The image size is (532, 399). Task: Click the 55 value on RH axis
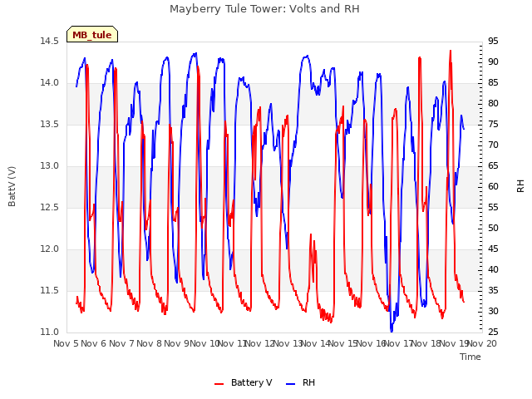tap(493, 207)
